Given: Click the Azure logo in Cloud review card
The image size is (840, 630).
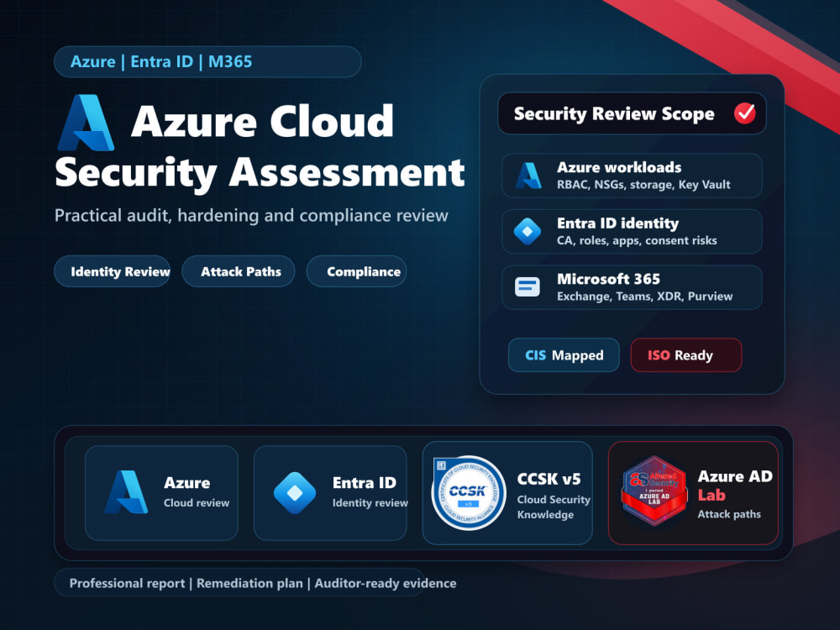Looking at the screenshot, I should (126, 492).
